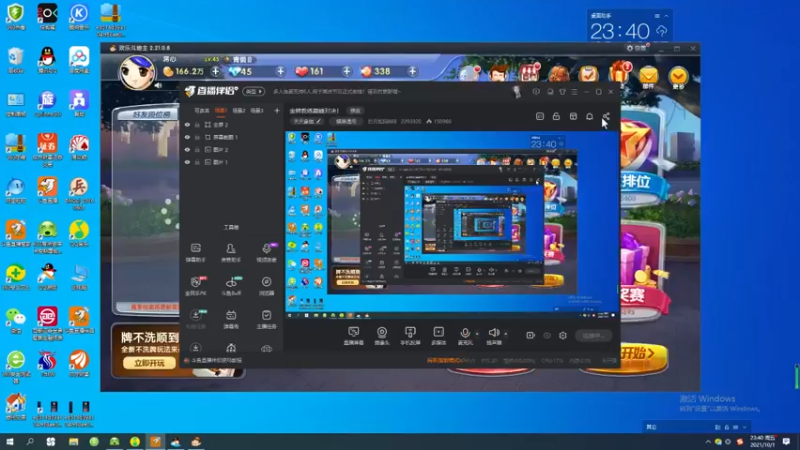800x450 pixels.
Task: Open the desktop clock widget menu icon
Action: pyautogui.click(x=657, y=16)
